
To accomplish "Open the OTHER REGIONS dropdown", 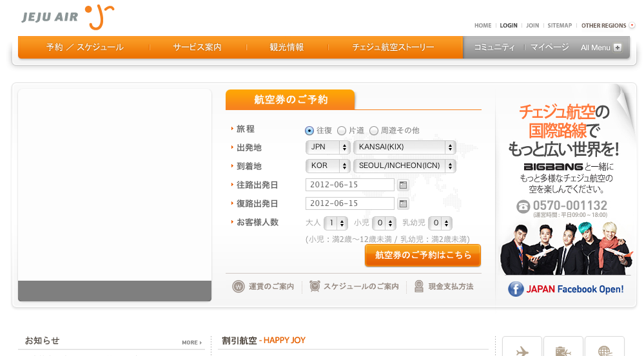I will 608,26.
